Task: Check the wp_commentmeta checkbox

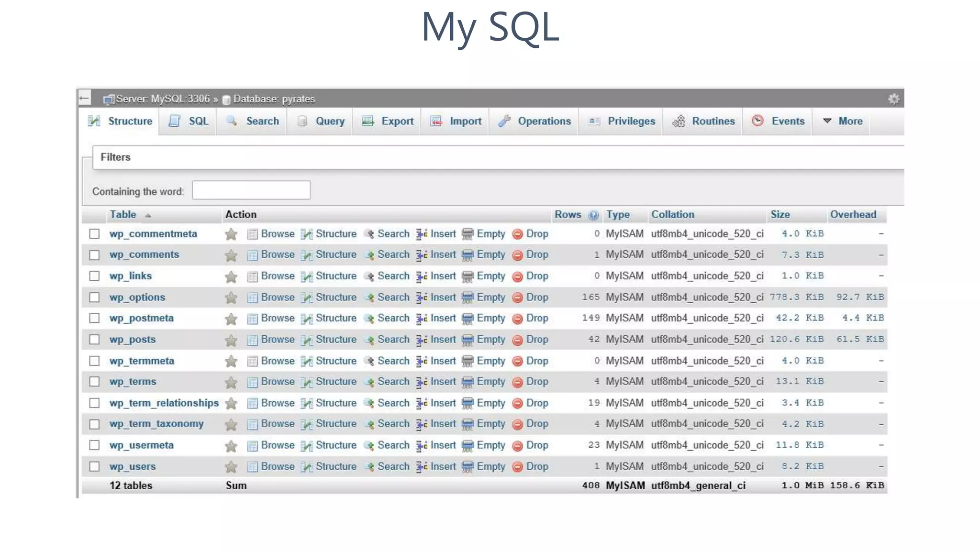Action: [x=94, y=234]
